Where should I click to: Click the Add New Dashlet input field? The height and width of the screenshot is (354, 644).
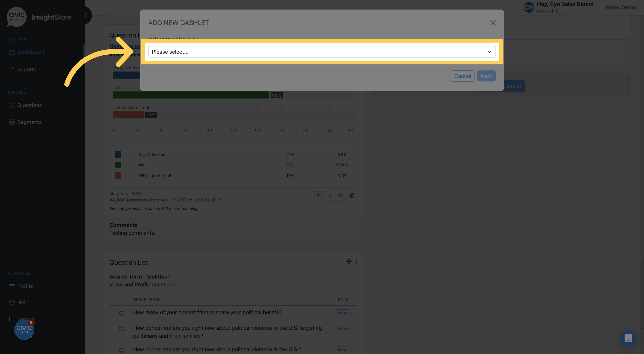click(322, 51)
